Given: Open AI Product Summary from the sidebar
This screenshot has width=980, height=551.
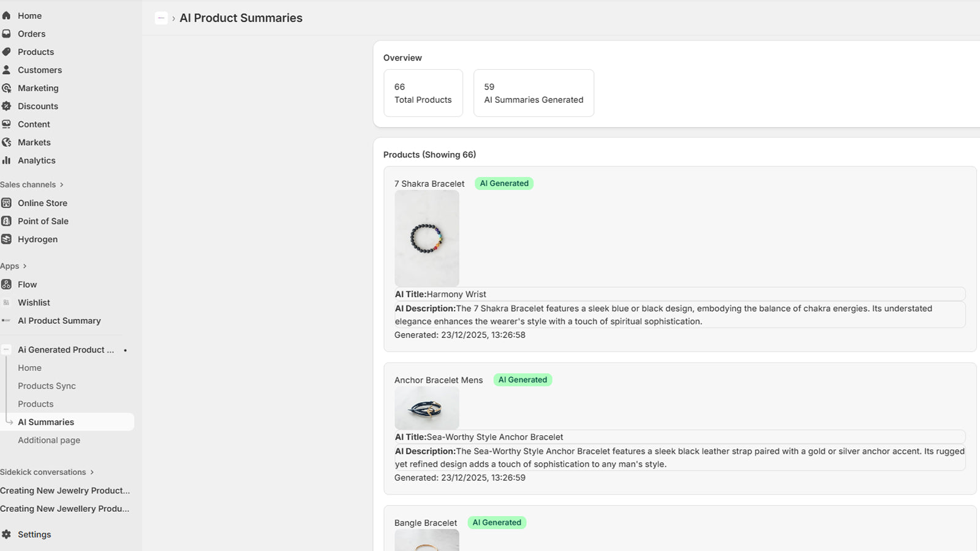Looking at the screenshot, I should tap(59, 320).
